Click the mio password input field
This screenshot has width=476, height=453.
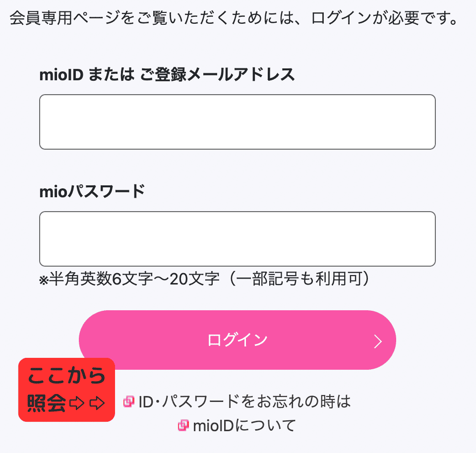(x=238, y=239)
